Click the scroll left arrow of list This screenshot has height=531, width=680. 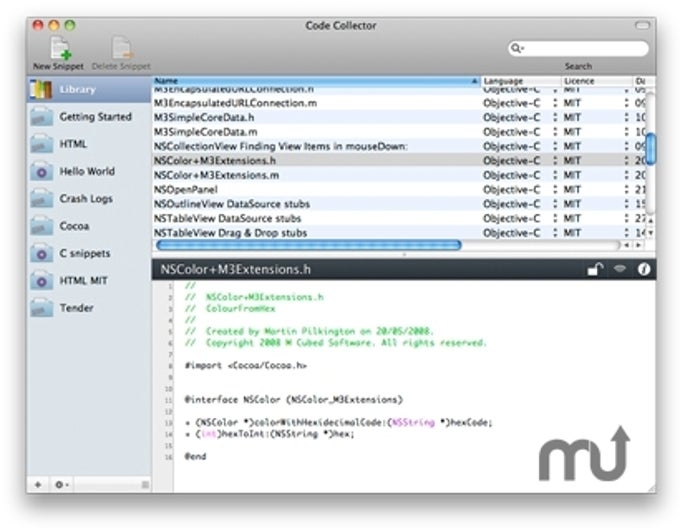[x=627, y=246]
